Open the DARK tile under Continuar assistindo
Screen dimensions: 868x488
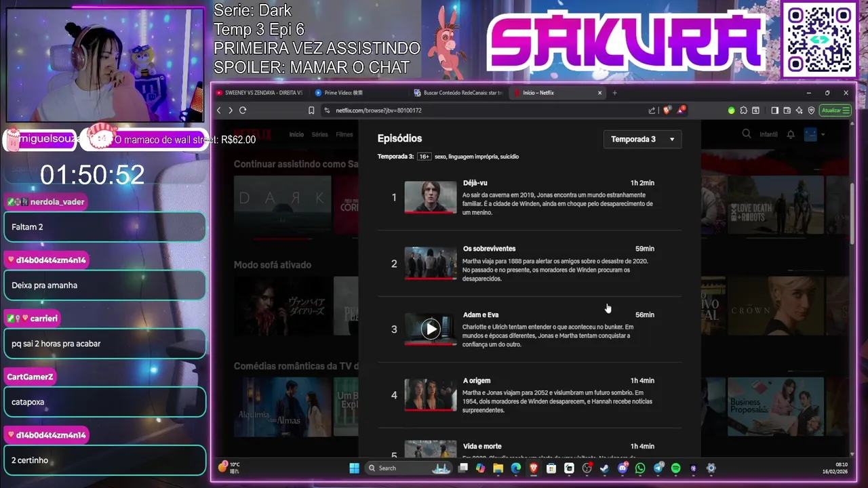coord(282,207)
